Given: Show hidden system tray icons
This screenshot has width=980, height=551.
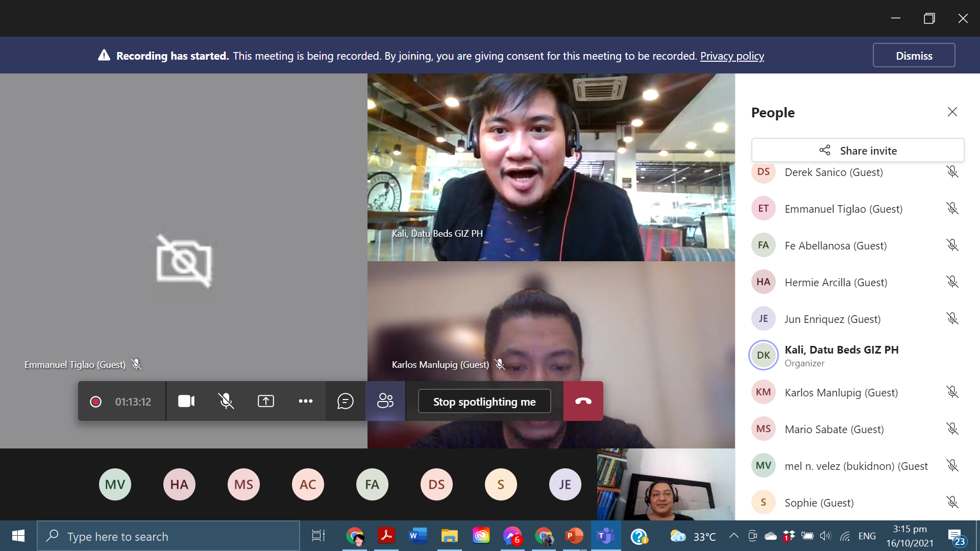Looking at the screenshot, I should [x=733, y=536].
